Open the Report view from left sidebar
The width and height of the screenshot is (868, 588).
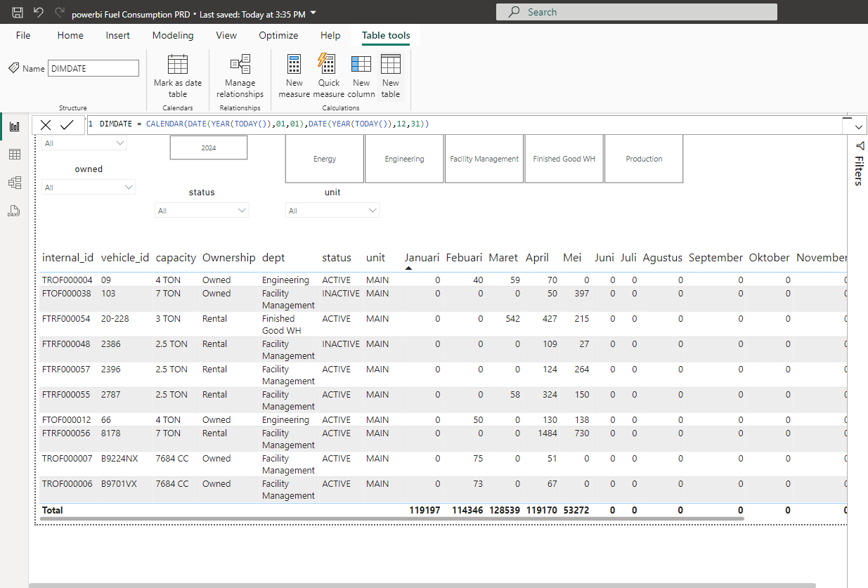[x=14, y=126]
